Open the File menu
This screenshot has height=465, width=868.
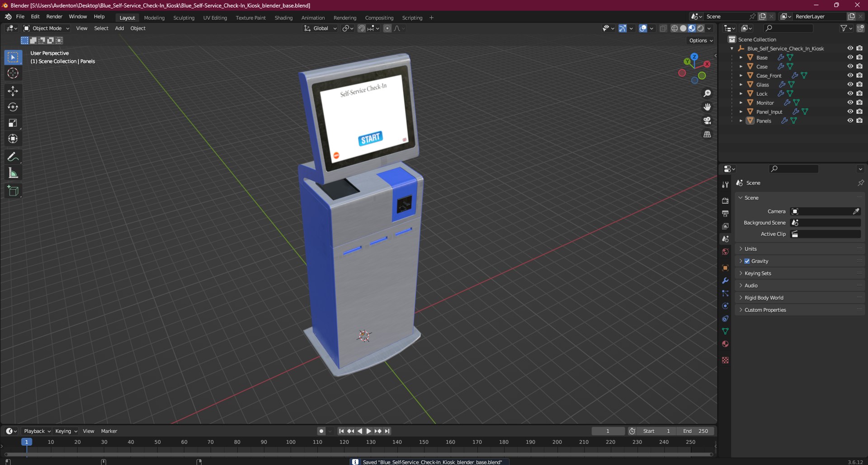pyautogui.click(x=20, y=17)
